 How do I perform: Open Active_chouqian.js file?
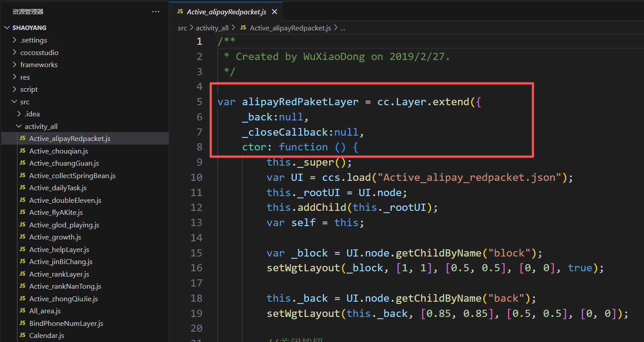[x=85, y=151]
